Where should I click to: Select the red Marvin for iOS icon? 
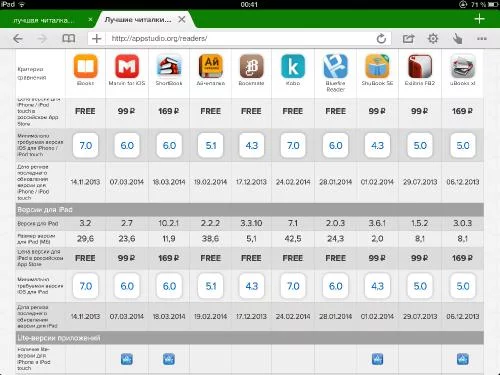(127, 66)
